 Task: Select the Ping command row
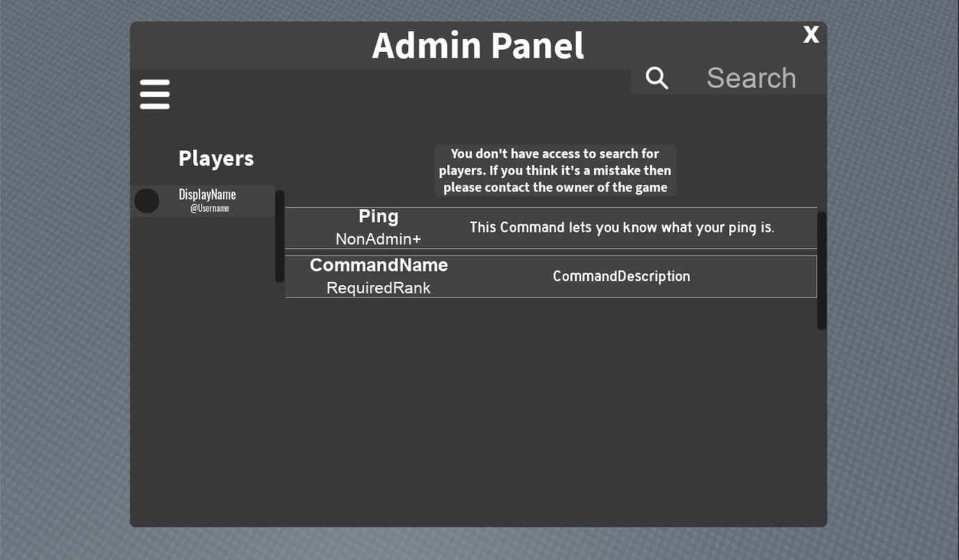coord(550,227)
